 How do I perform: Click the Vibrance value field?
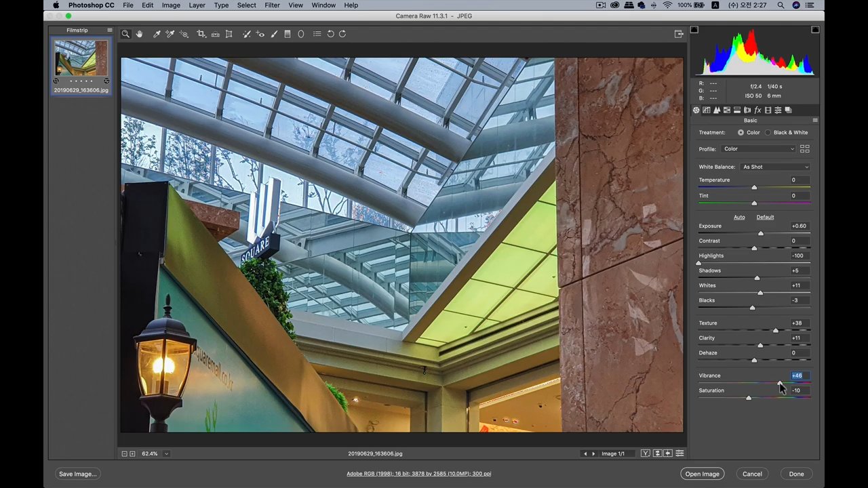pos(797,375)
